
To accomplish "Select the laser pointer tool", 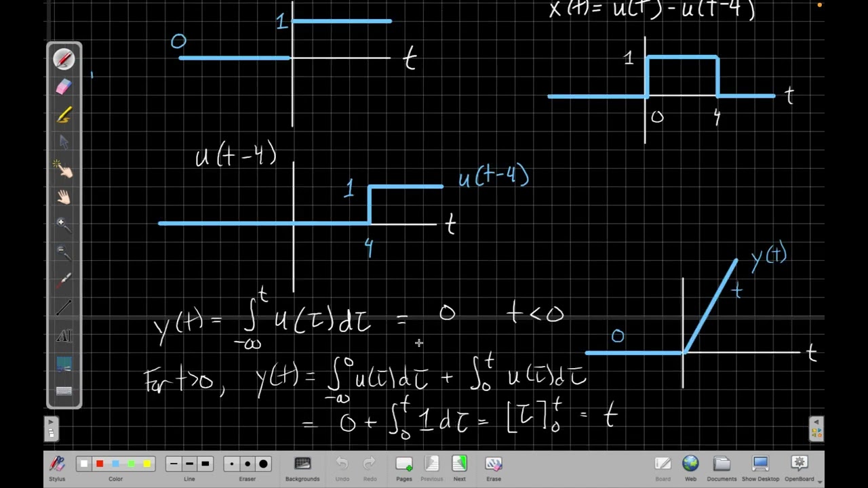I will (64, 281).
